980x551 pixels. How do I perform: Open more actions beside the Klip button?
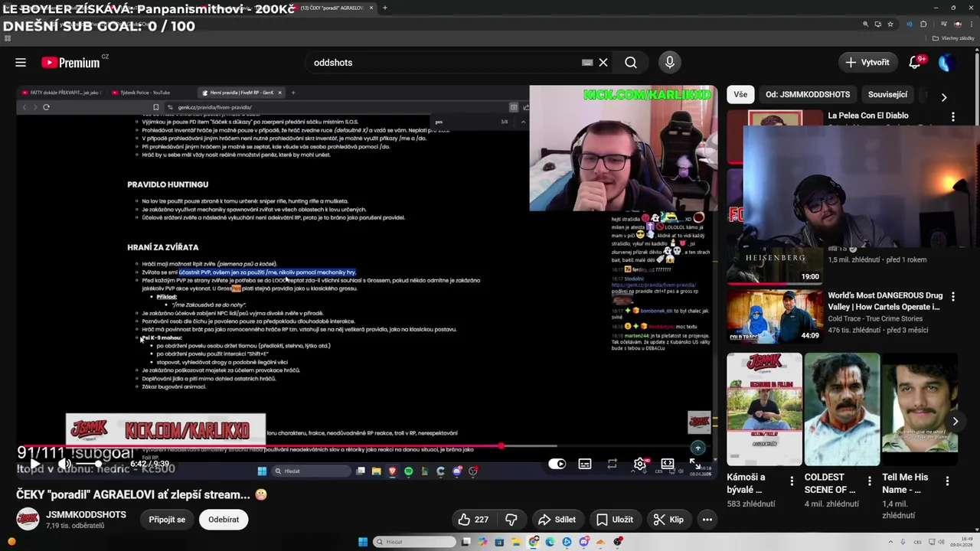tap(707, 520)
